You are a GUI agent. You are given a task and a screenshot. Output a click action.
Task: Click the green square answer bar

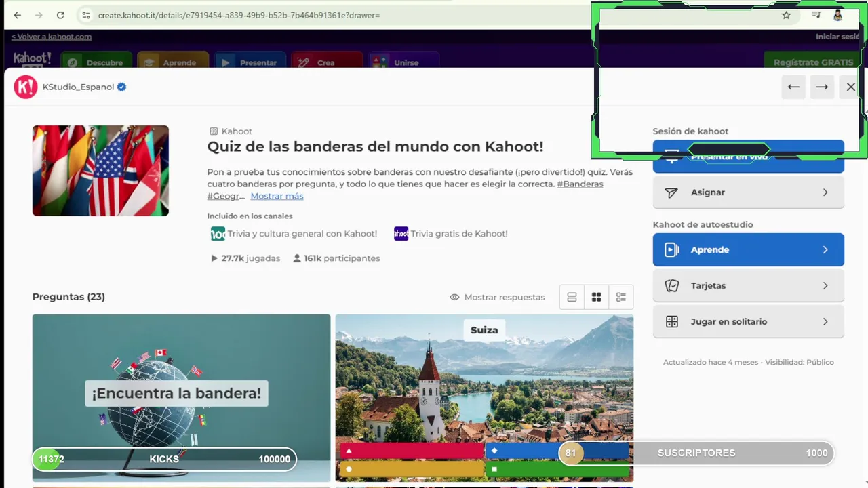click(x=558, y=469)
